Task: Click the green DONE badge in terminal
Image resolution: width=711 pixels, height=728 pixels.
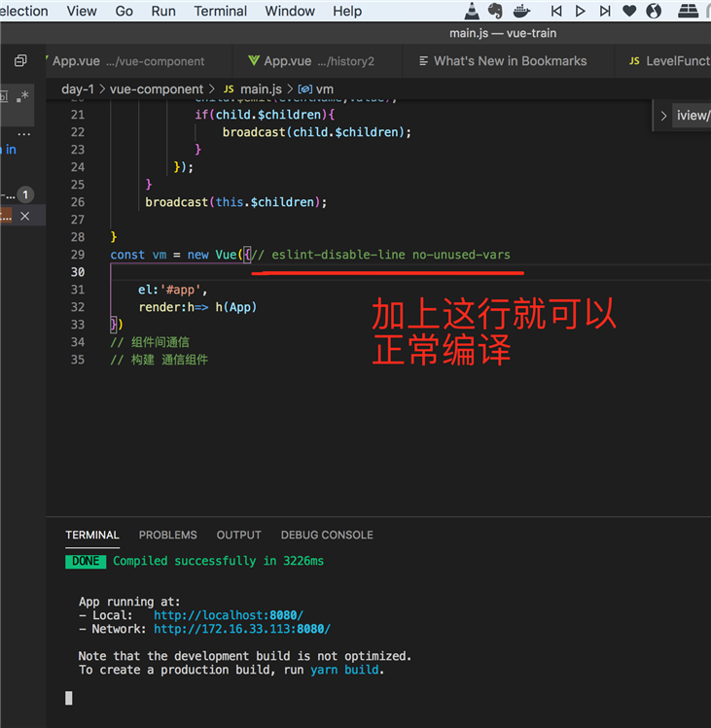Action: [86, 561]
